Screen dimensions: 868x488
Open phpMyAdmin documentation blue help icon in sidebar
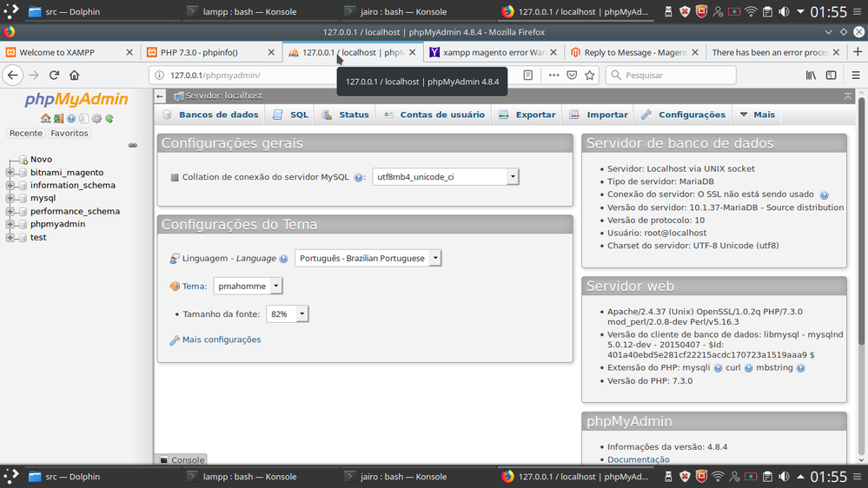(70, 119)
